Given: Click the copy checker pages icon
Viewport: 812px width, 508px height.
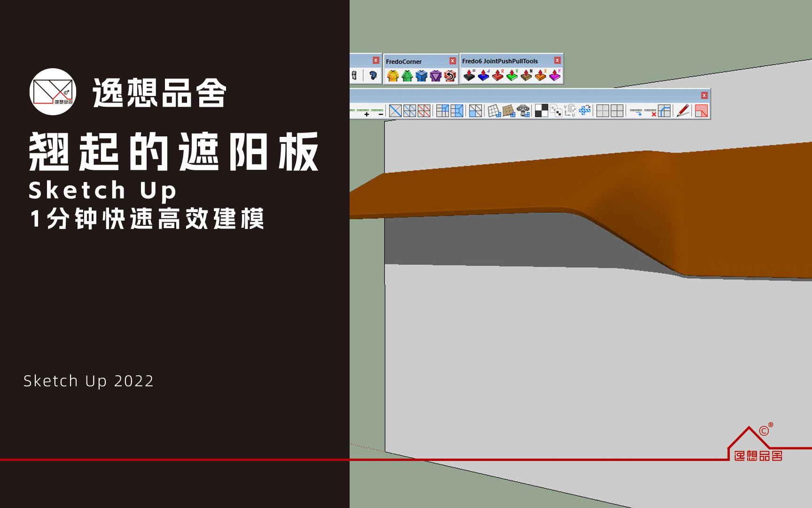Looking at the screenshot, I should [556, 111].
